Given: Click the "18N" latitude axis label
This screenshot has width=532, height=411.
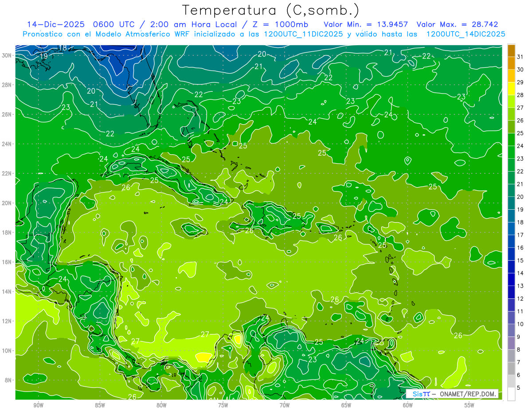Looking at the screenshot, I should 7,232.
